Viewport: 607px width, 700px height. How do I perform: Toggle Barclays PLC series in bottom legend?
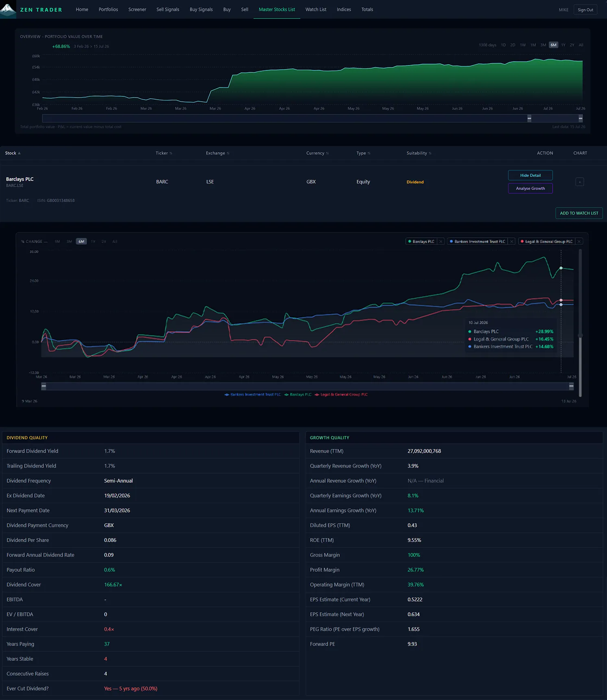pos(298,395)
